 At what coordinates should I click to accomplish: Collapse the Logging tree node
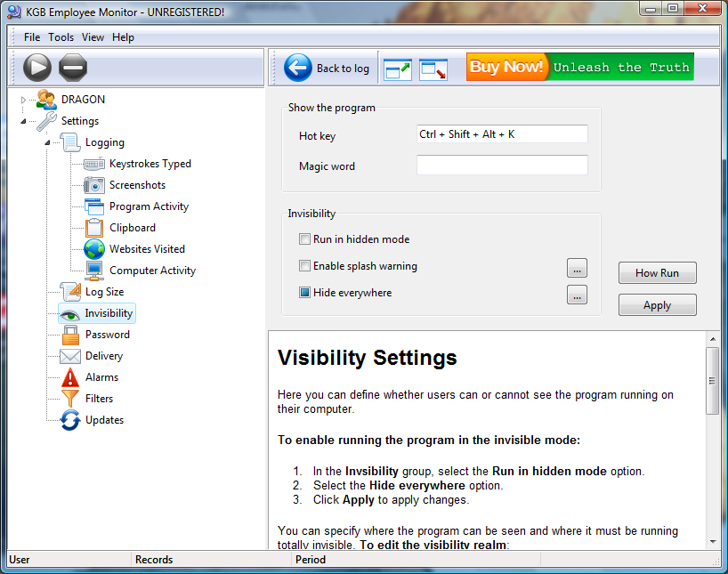tap(47, 142)
